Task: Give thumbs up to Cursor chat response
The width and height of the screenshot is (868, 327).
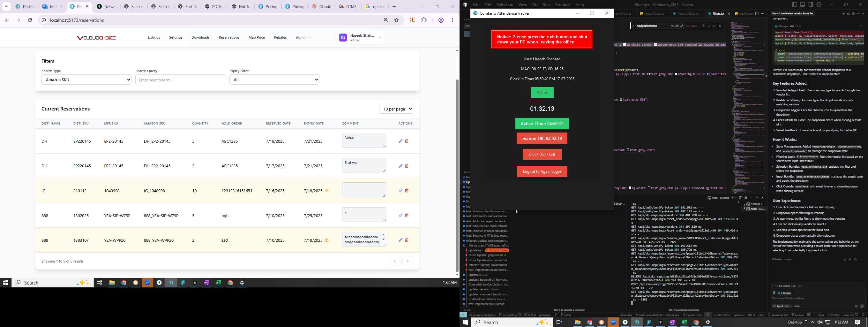Action: pyautogui.click(x=845, y=259)
